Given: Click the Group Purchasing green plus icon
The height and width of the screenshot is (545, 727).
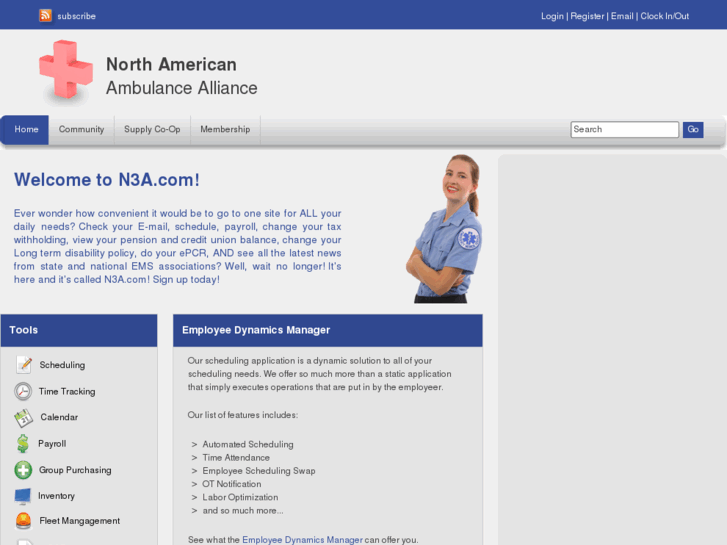Looking at the screenshot, I should [23, 470].
